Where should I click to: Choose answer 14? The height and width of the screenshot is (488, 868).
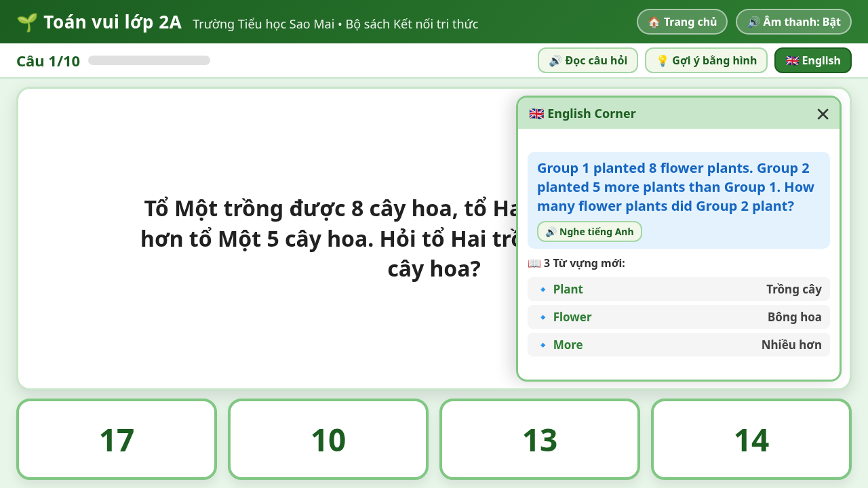coord(751,439)
